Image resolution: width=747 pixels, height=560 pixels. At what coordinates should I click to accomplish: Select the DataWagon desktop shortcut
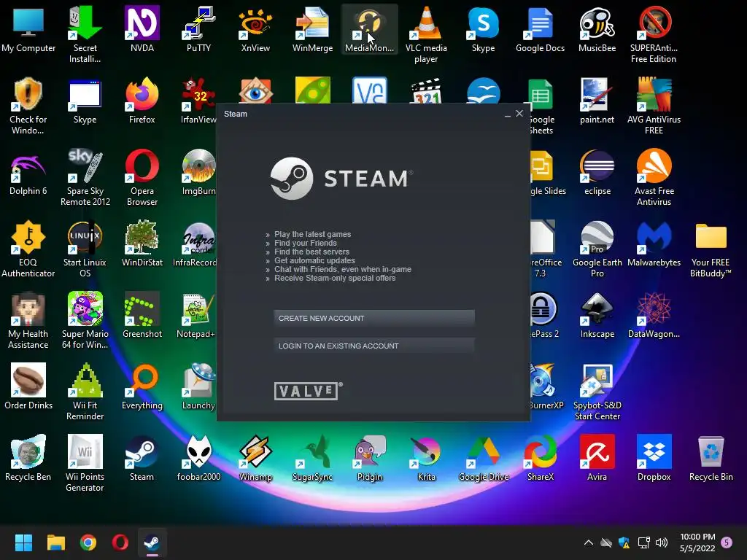[654, 315]
